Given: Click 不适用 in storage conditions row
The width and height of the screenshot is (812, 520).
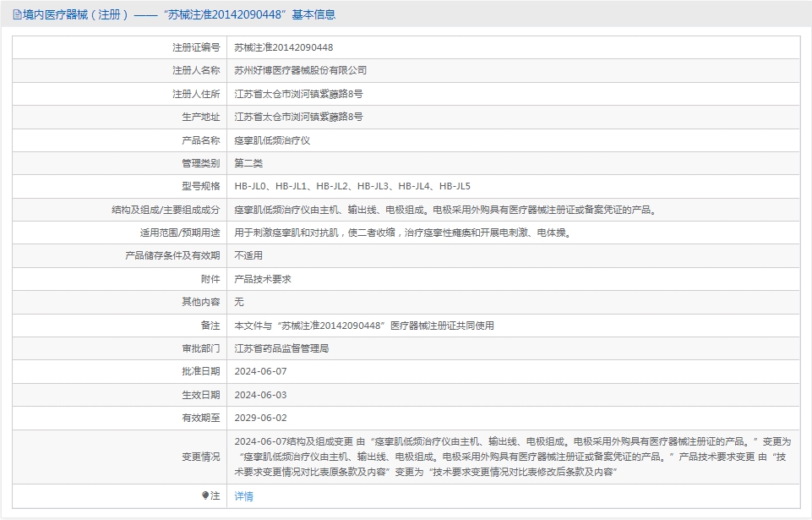Looking at the screenshot, I should pos(248,255).
